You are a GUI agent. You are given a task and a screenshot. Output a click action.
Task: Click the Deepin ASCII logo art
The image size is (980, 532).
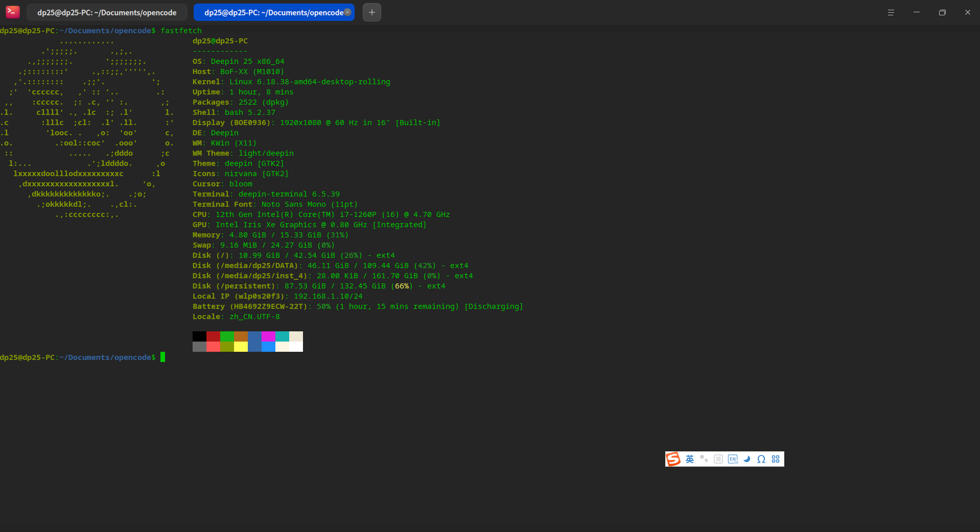tap(87, 128)
